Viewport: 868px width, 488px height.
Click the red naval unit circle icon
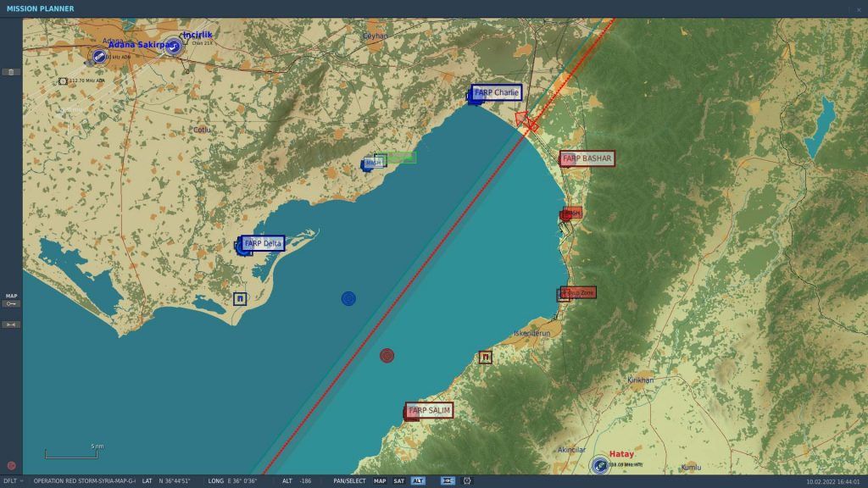pos(387,355)
